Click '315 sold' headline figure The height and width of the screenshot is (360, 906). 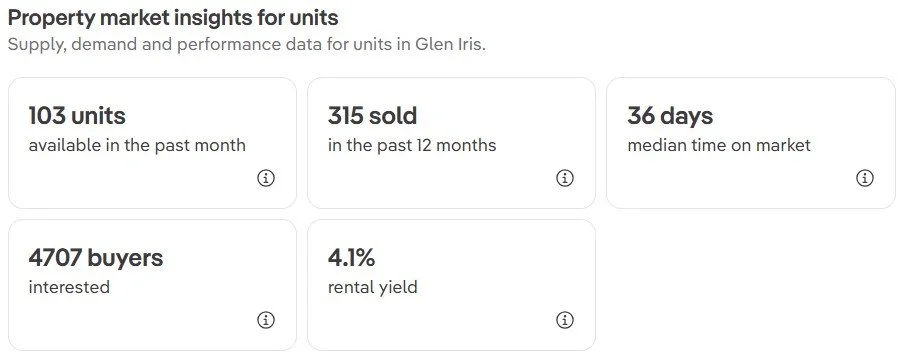pos(372,116)
